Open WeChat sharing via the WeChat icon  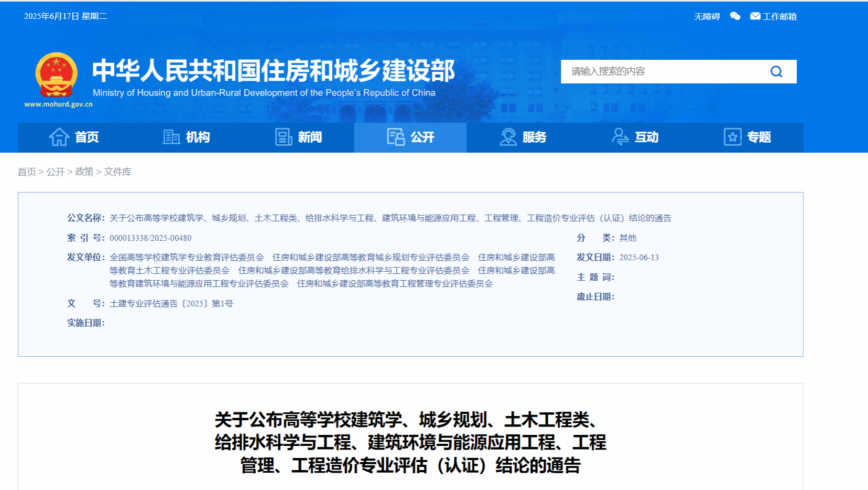click(735, 16)
